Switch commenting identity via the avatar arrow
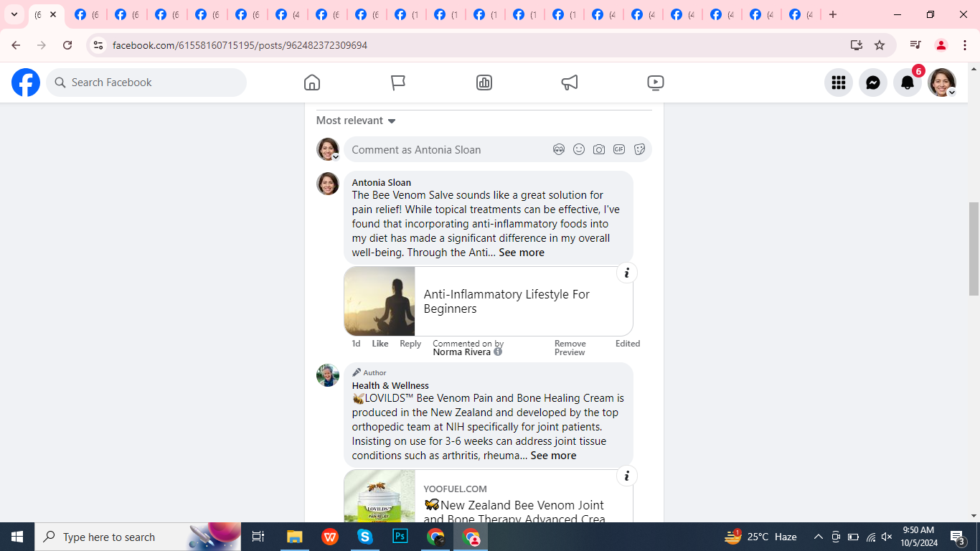This screenshot has height=551, width=980. 335,156
